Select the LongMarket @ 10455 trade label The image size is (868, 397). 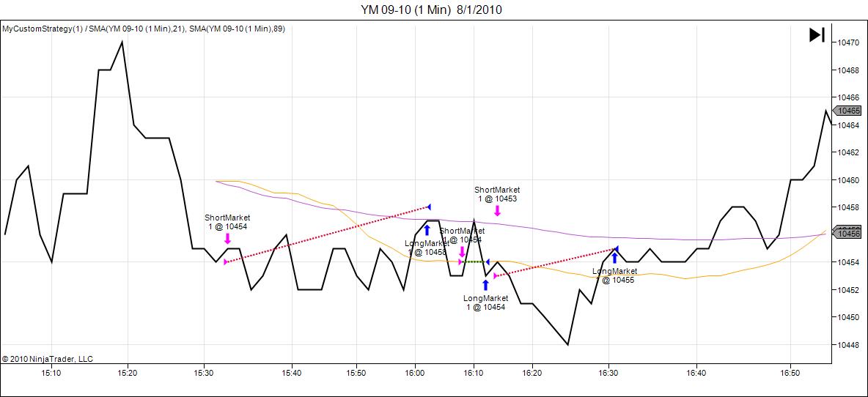click(614, 275)
